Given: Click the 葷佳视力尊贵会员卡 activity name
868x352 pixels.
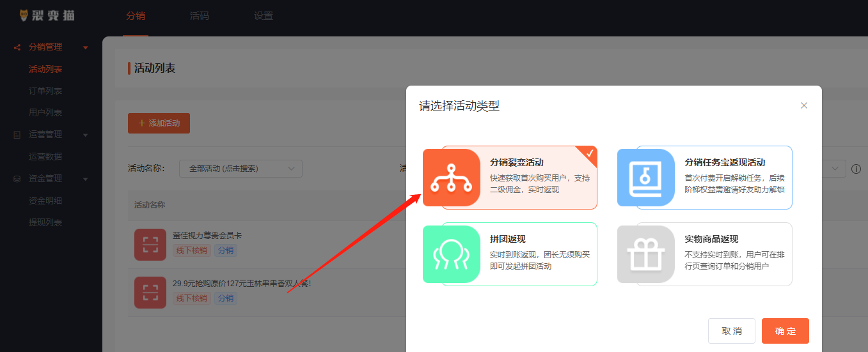Looking at the screenshot, I should [208, 234].
